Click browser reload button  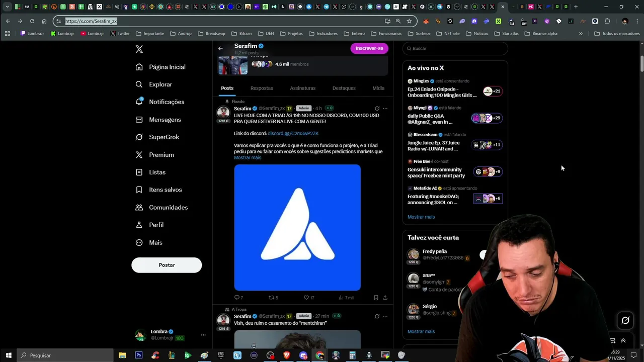coord(32,21)
